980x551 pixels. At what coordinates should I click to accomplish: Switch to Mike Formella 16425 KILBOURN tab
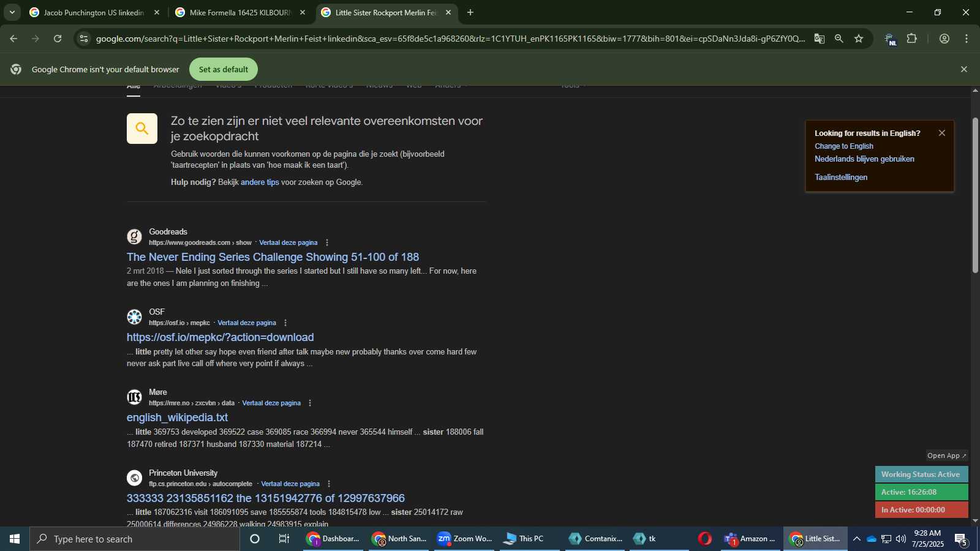click(x=239, y=12)
